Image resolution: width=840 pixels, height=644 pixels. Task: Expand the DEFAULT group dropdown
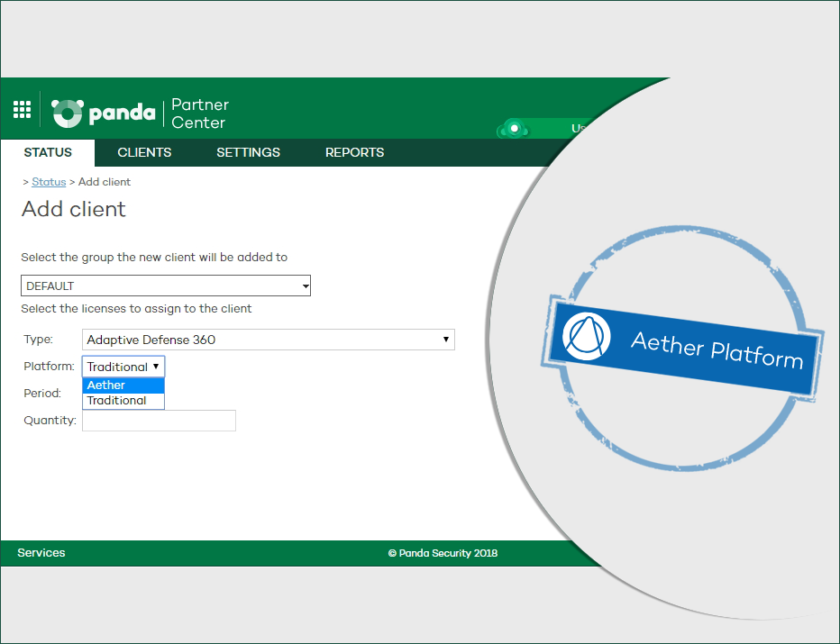pos(166,286)
